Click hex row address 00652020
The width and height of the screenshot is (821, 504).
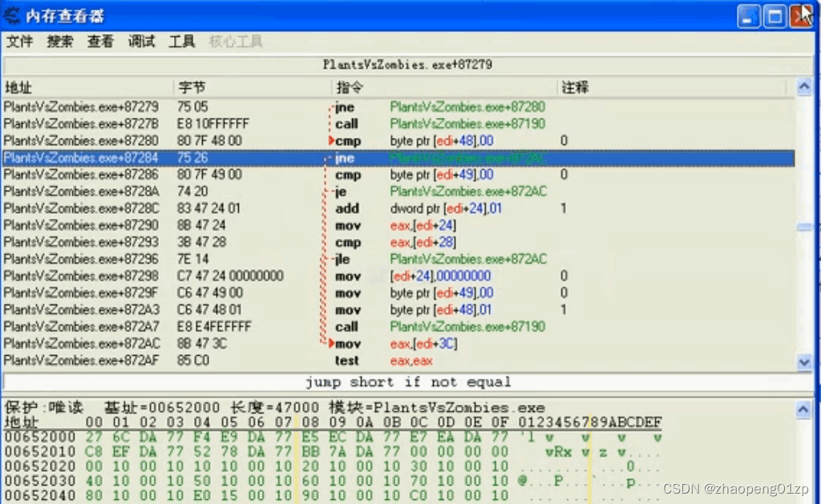(x=40, y=466)
